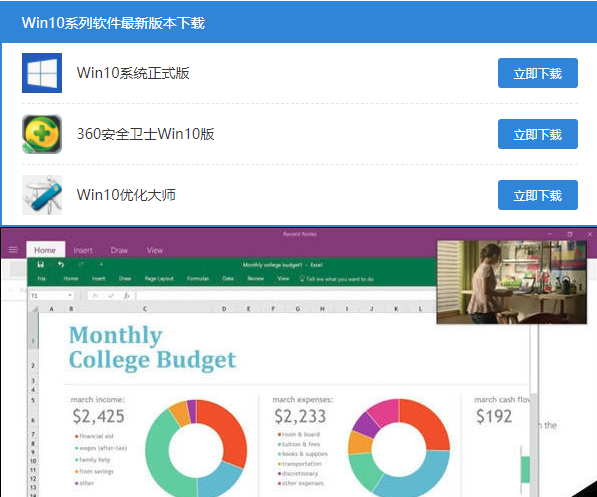Click the Win10优化大师 Swiss knife icon
This screenshot has height=497, width=597.
point(42,195)
